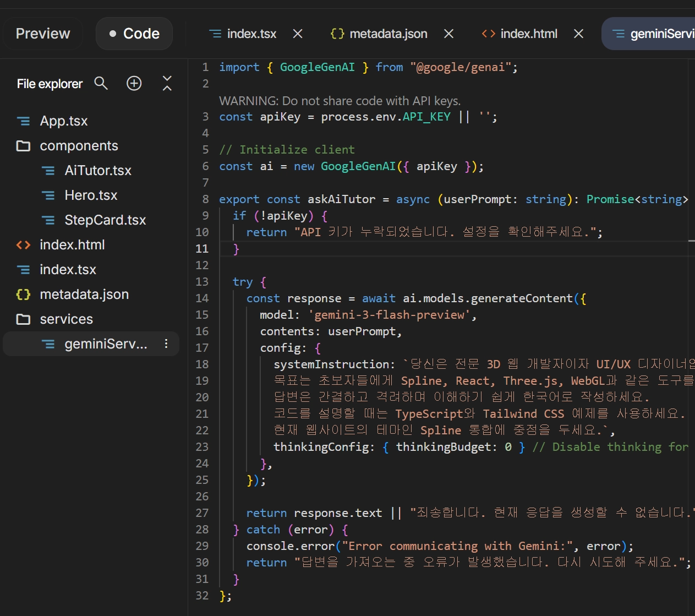Switch to Preview mode
Image resolution: width=695 pixels, height=616 pixels.
click(x=43, y=34)
